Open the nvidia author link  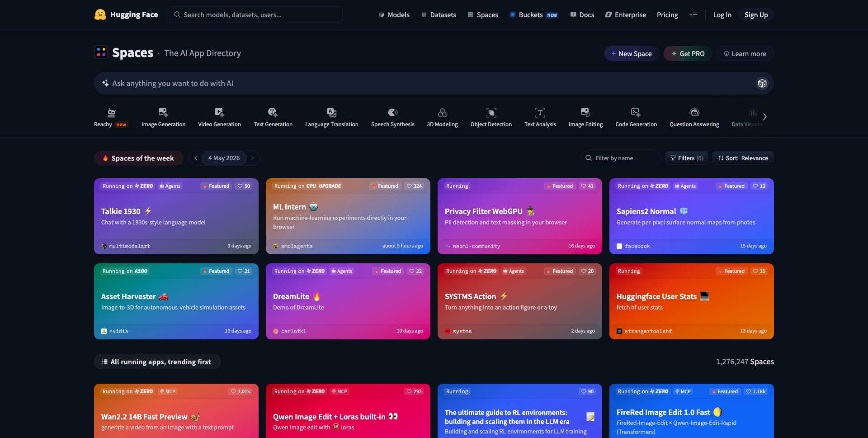click(115, 331)
